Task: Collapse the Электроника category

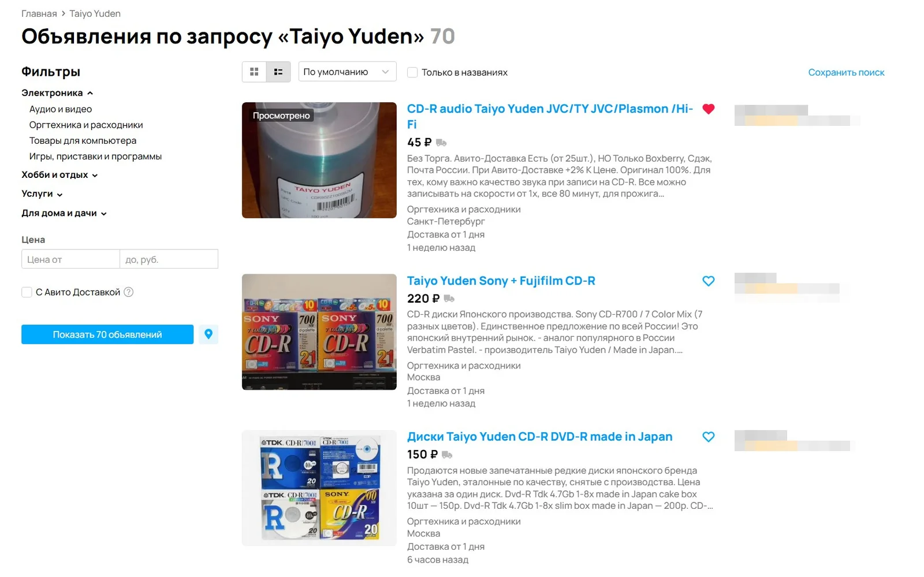Action: tap(57, 93)
